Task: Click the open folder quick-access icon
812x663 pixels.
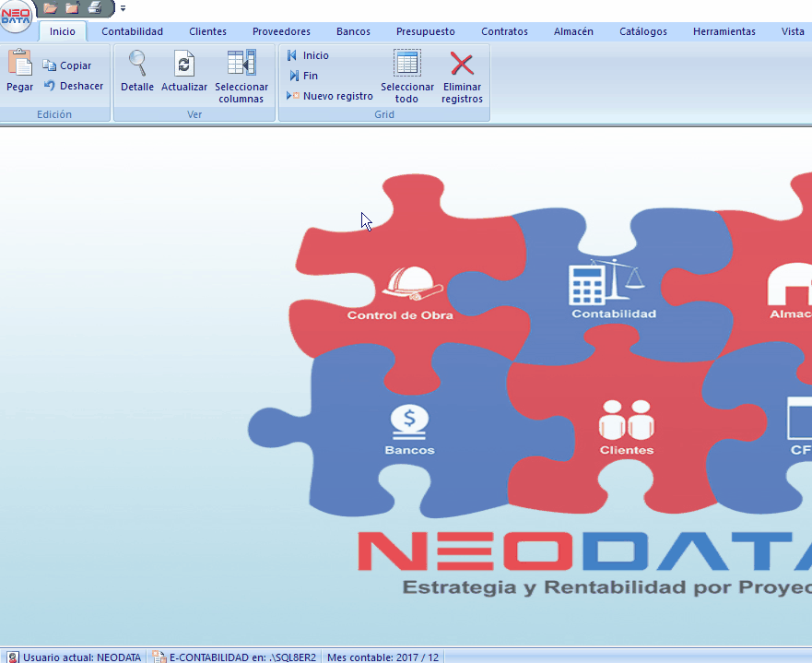Action: tap(50, 7)
